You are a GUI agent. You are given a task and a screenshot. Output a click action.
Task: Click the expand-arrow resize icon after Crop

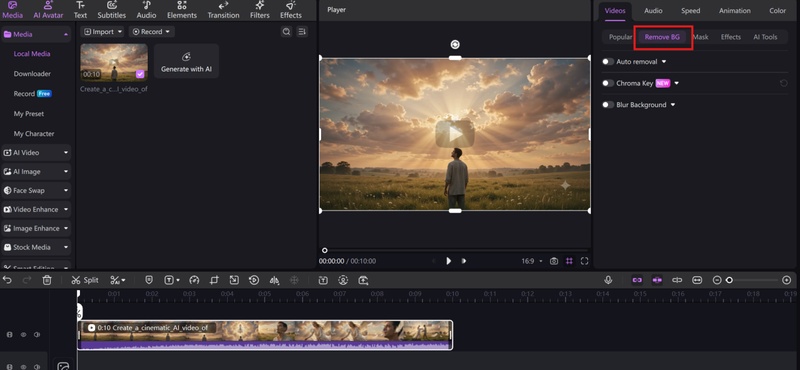click(x=234, y=280)
